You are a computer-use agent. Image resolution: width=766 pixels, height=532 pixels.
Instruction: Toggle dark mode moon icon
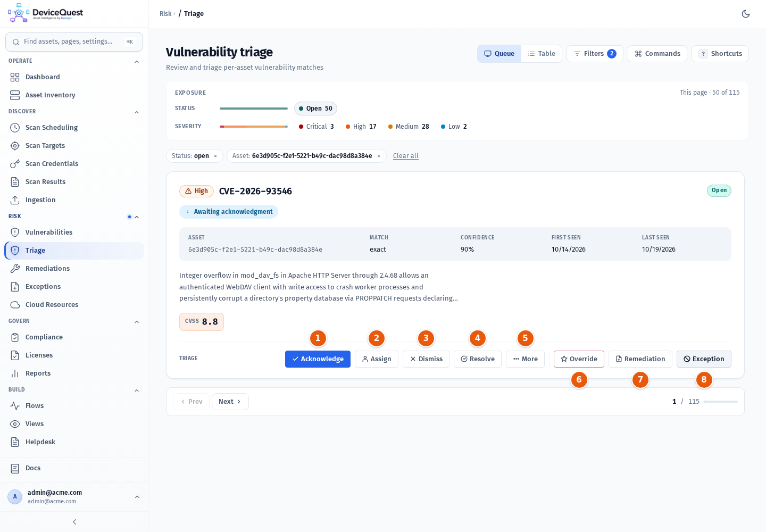pyautogui.click(x=746, y=14)
